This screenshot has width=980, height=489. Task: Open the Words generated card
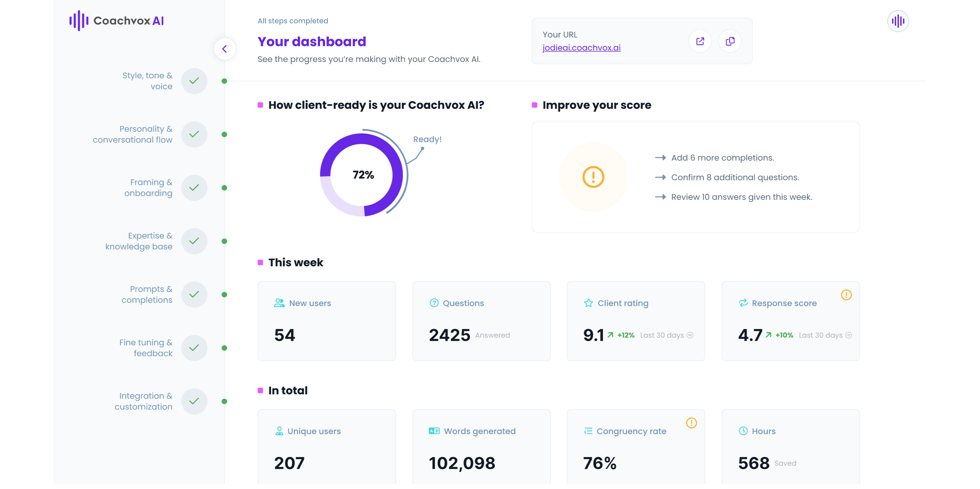(481, 449)
